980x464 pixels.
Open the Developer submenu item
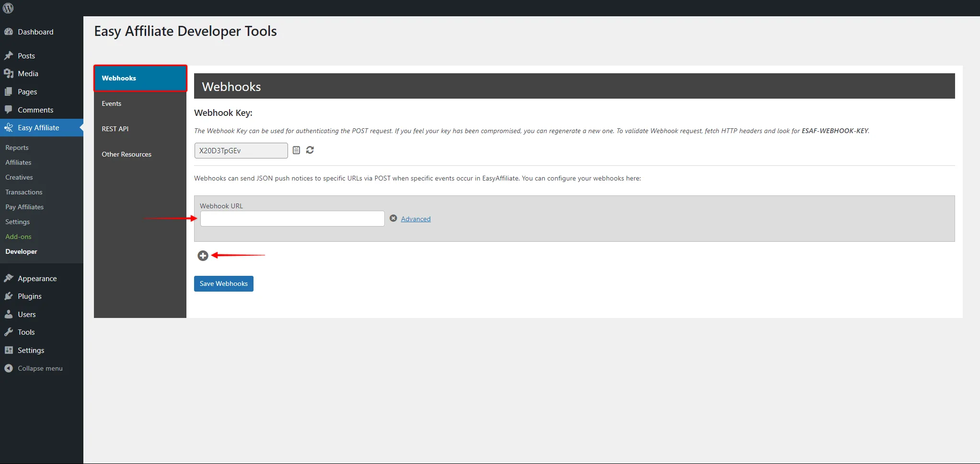point(21,251)
